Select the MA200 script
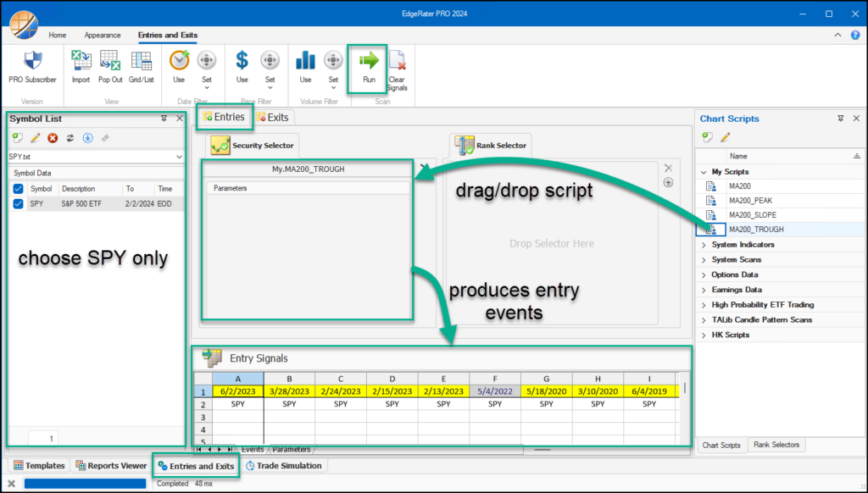Screen dimensions: 868x493 (x=739, y=186)
